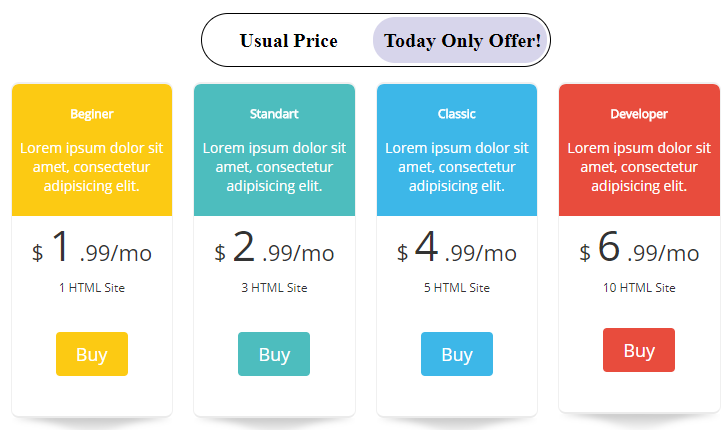Switch to Usual Price option

coord(288,41)
